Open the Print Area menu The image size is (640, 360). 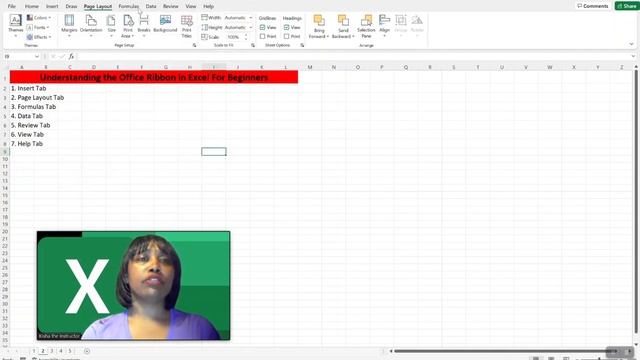[128, 26]
